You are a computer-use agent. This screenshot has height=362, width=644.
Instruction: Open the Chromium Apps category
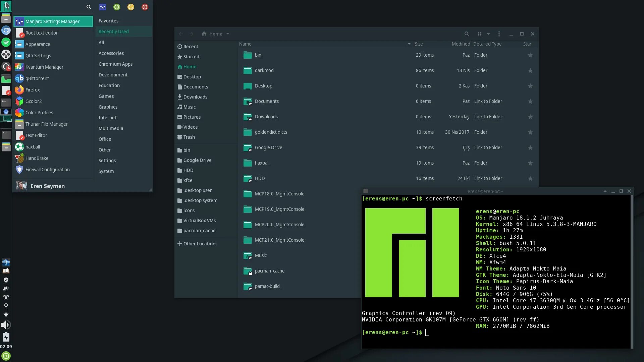(123, 64)
